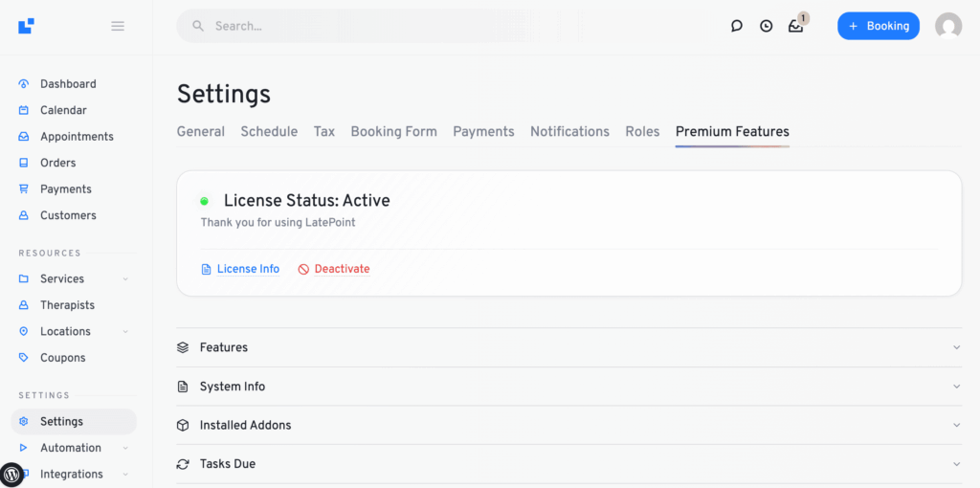Open Calendar from sidebar
The height and width of the screenshot is (488, 980).
coord(63,110)
